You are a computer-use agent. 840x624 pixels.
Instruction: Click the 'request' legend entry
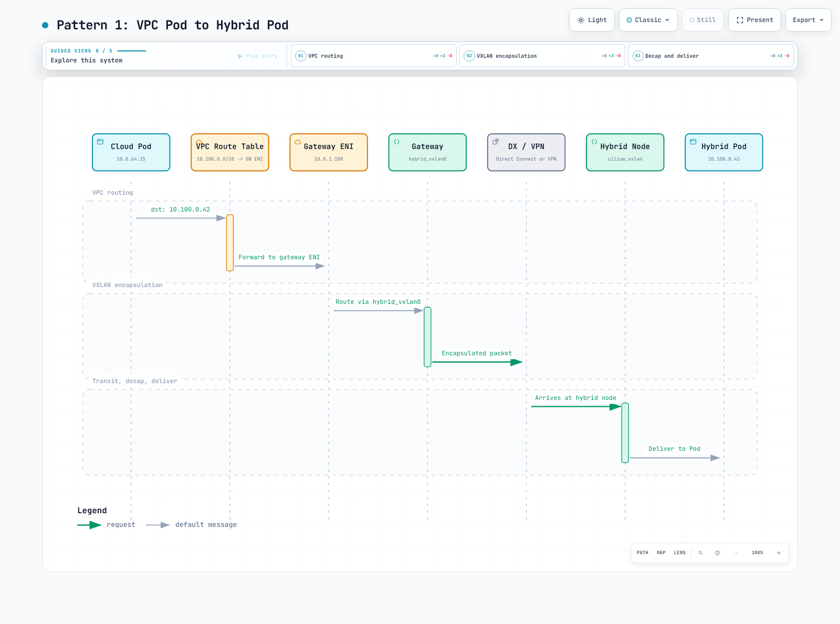pos(106,525)
